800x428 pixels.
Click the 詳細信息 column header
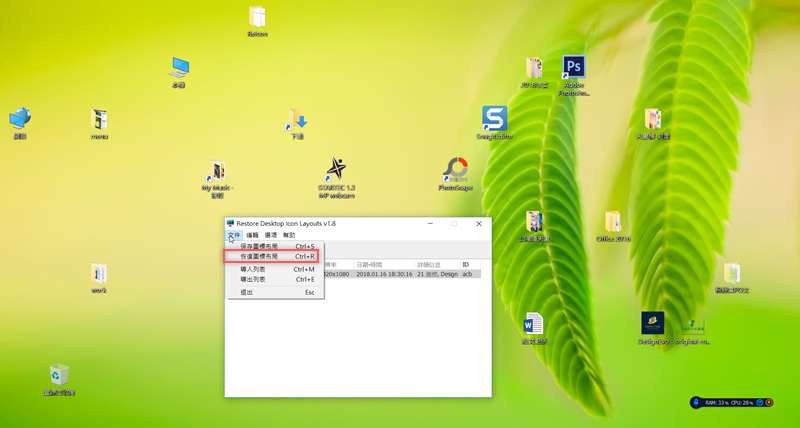click(437, 265)
